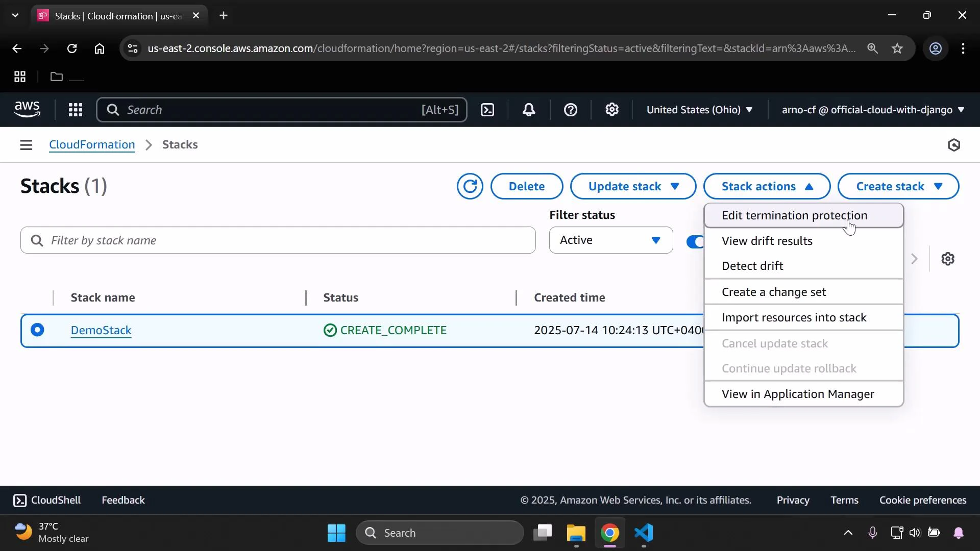Open the unified settings gear in top bar
The width and height of the screenshot is (980, 551).
pyautogui.click(x=612, y=110)
